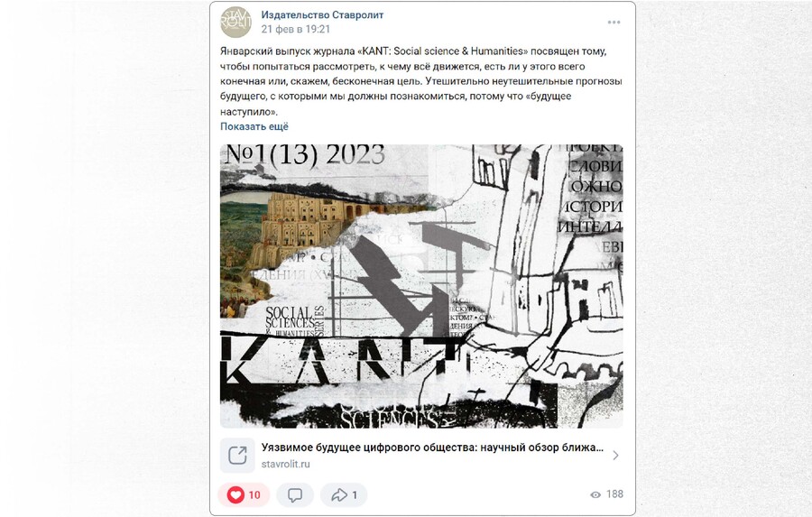The width and height of the screenshot is (812, 517).
Task: Open the external link icon box
Action: pos(237,456)
